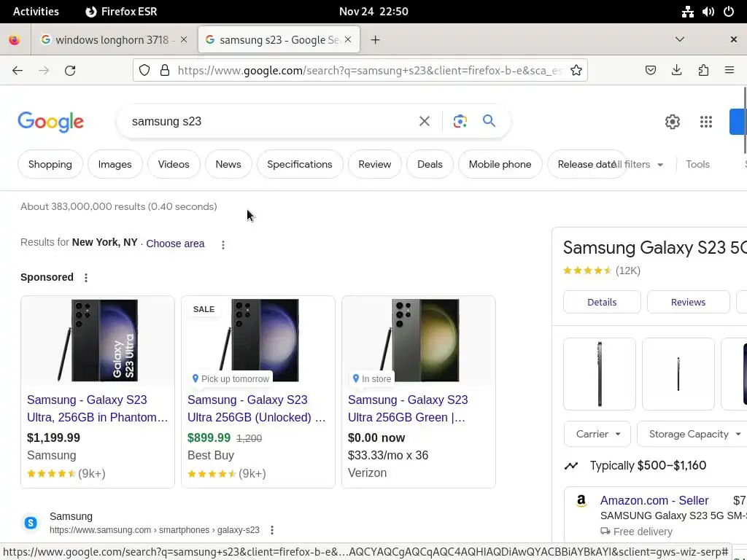
Task: Click the Choose area link
Action: pyautogui.click(x=175, y=244)
